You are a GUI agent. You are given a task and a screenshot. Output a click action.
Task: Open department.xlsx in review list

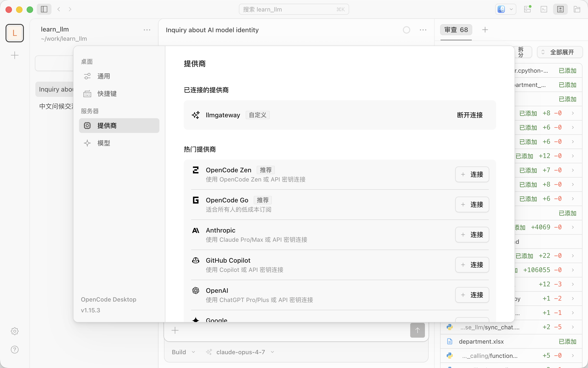click(x=511, y=342)
